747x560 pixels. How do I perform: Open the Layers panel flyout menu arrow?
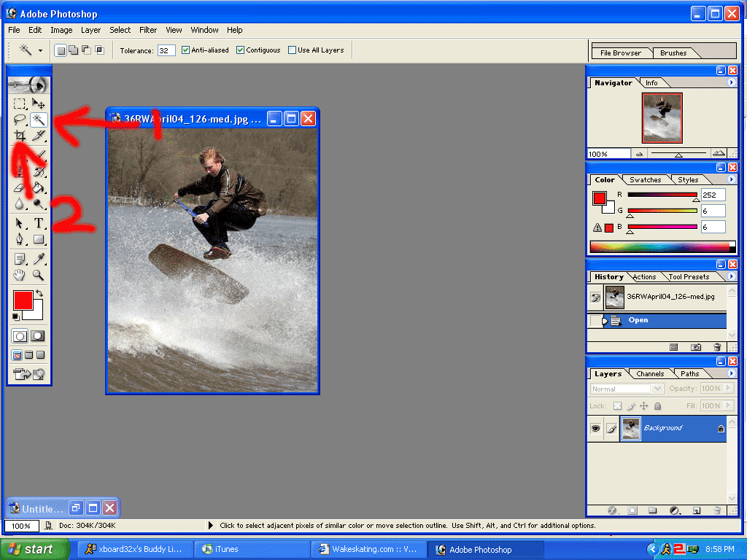point(732,374)
